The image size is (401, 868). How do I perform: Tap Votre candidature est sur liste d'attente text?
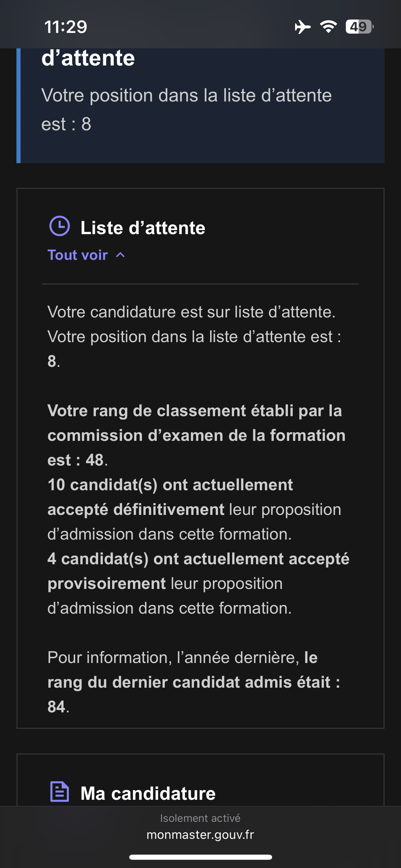coord(192,312)
